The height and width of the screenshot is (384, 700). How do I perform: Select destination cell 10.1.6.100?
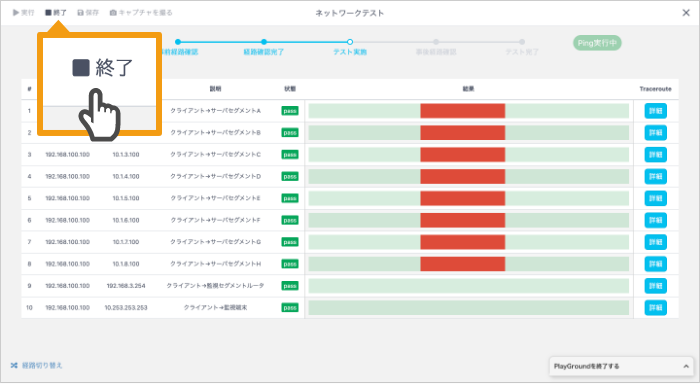(126, 220)
